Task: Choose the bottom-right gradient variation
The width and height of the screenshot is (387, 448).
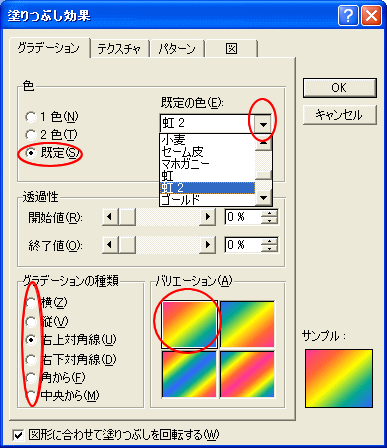Action: pyautogui.click(x=247, y=374)
